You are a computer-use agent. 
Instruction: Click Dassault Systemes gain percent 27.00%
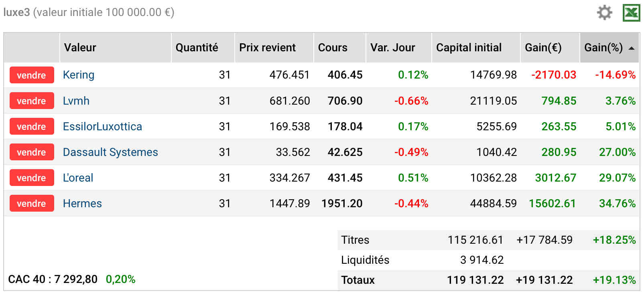click(617, 152)
